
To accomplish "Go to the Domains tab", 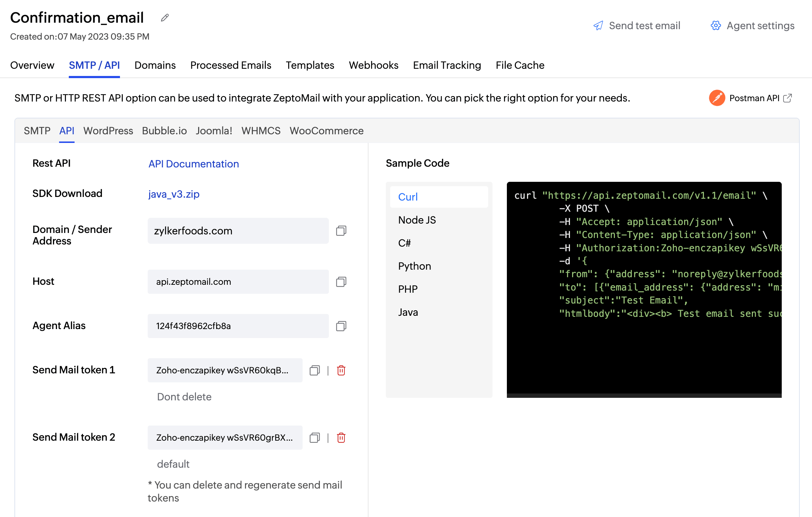I will pos(155,65).
